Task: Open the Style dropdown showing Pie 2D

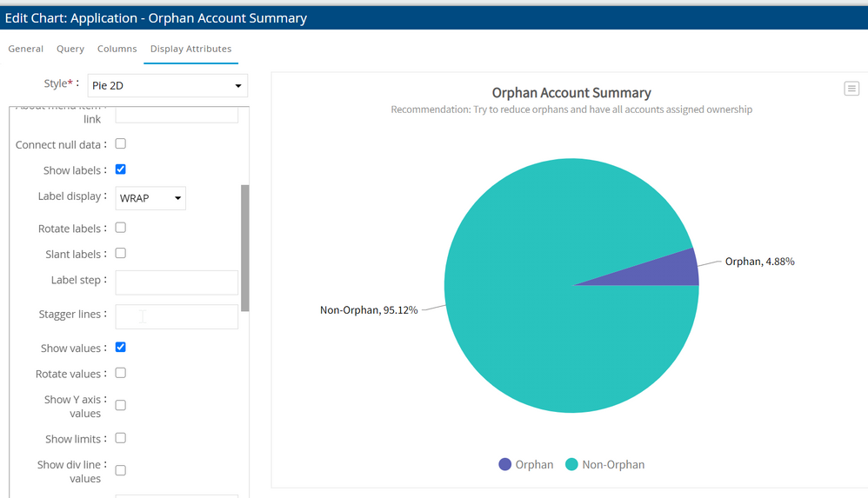Action: click(x=167, y=86)
